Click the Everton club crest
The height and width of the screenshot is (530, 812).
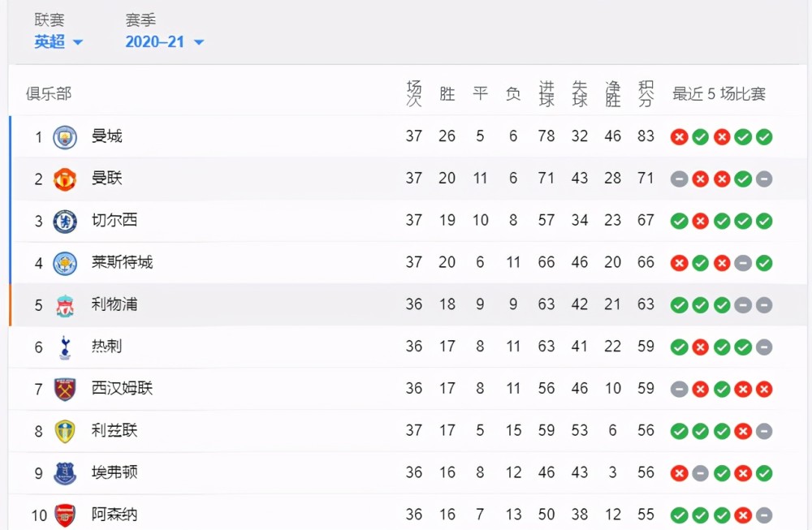pos(65,473)
